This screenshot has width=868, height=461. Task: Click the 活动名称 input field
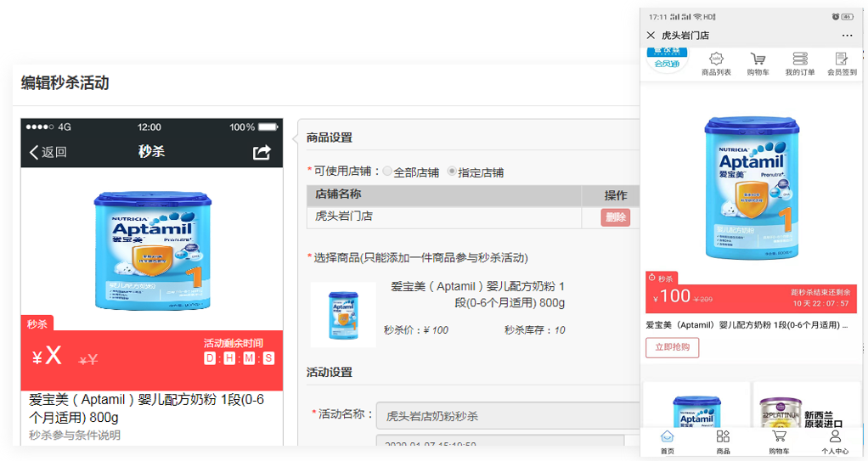[x=508, y=416]
